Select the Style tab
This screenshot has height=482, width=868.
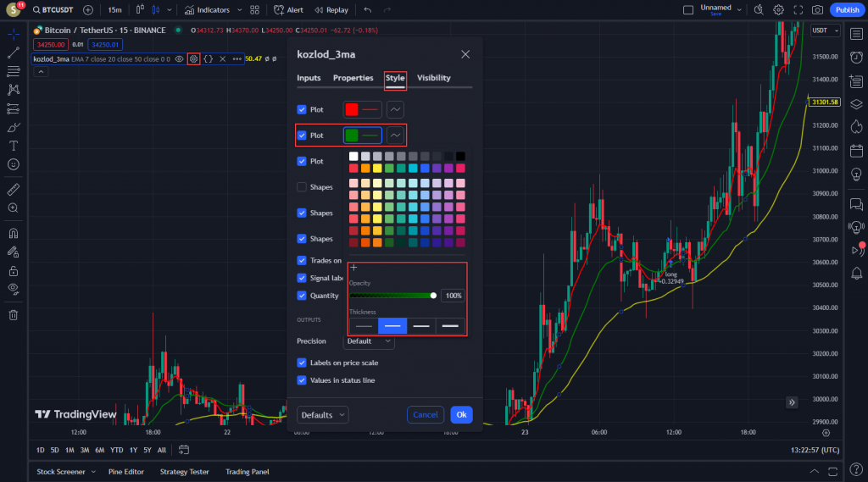pyautogui.click(x=395, y=78)
